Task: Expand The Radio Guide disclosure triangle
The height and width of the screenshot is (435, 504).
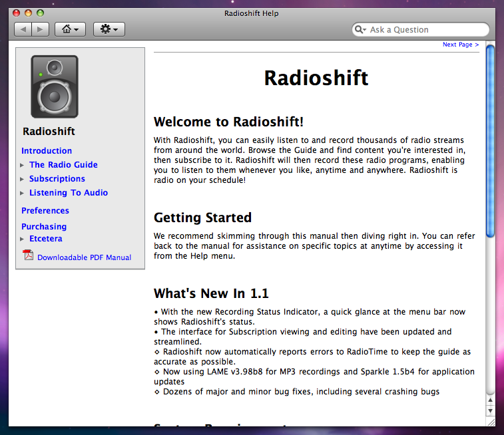Action: pos(22,165)
